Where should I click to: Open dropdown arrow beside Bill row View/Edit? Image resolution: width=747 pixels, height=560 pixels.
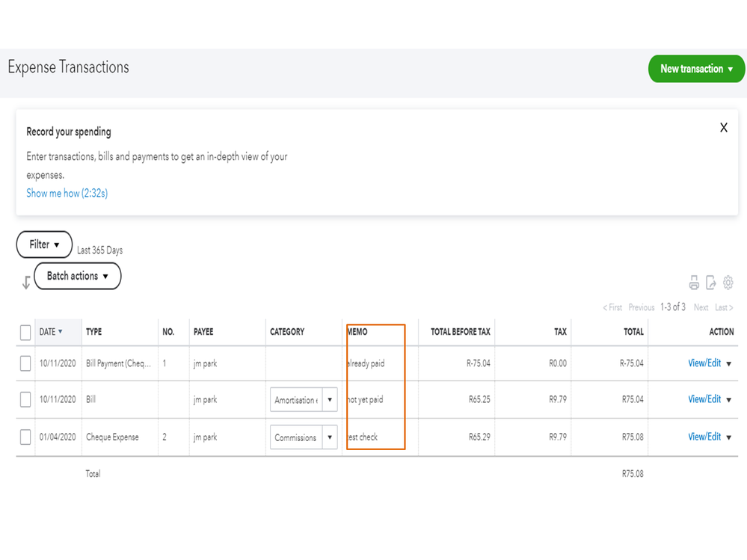point(729,400)
